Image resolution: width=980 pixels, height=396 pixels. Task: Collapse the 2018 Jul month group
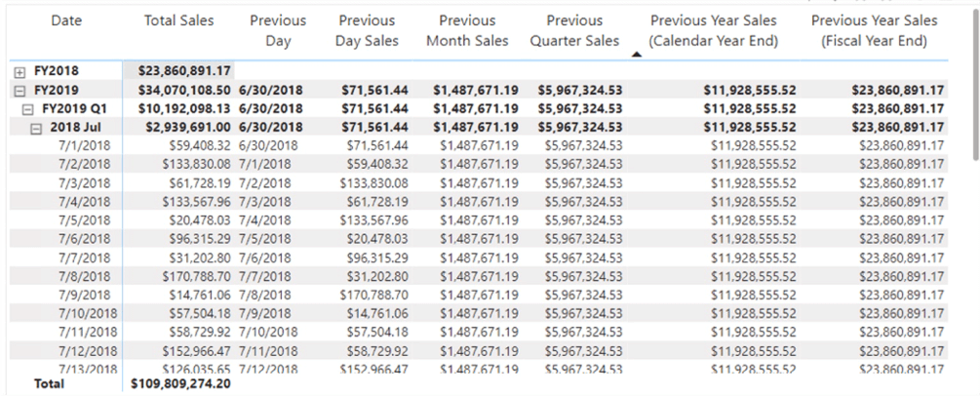click(36, 127)
